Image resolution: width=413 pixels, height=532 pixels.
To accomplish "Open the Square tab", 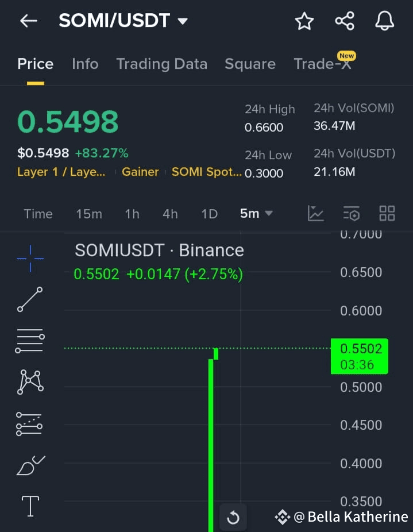I will click(250, 64).
